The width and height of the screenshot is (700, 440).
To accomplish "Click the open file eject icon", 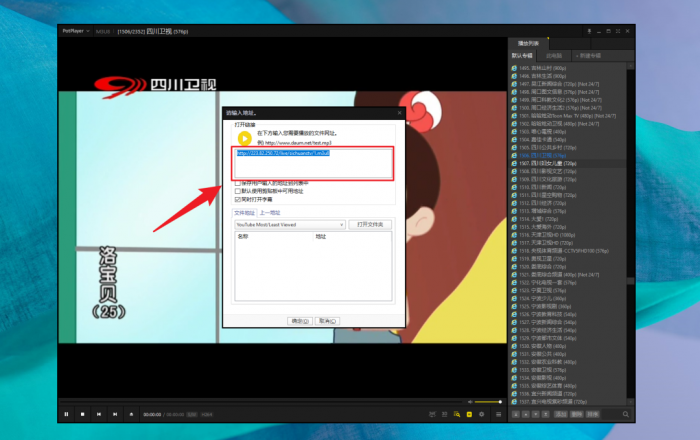I will [130, 413].
